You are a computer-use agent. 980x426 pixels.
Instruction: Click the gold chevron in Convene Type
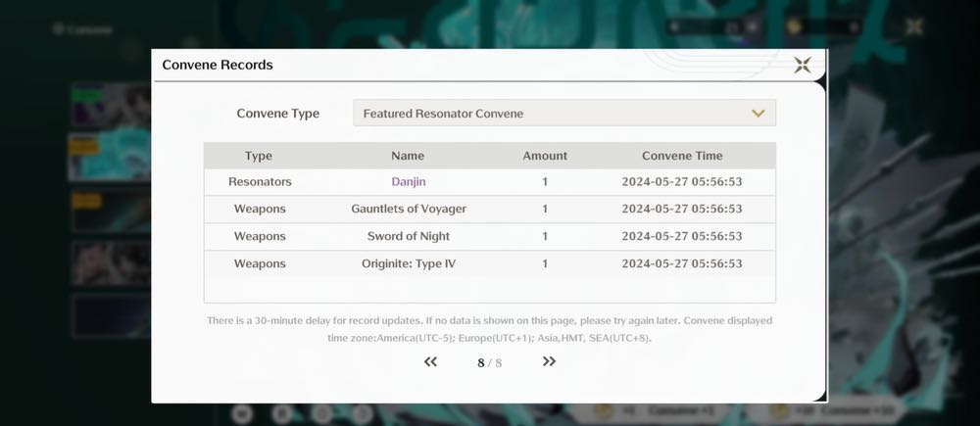759,114
